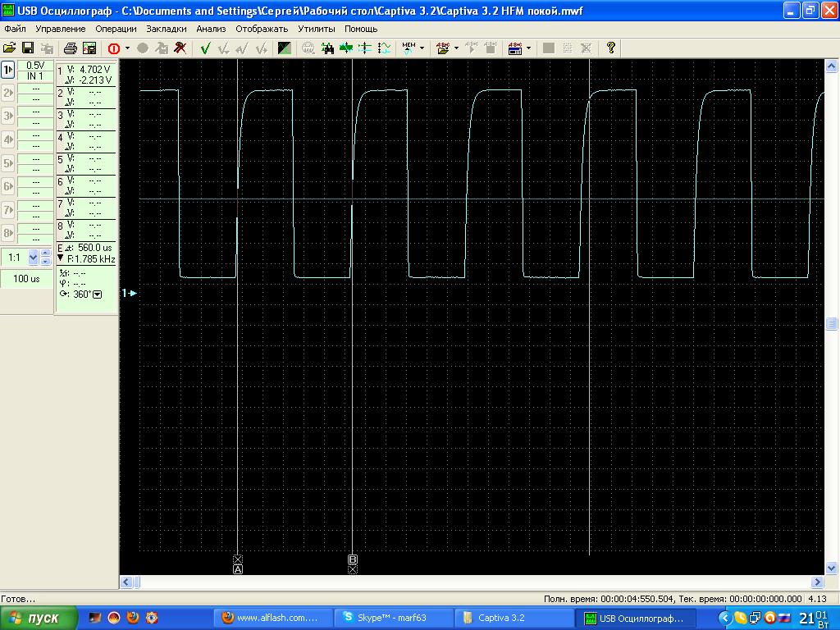Image resolution: width=840 pixels, height=630 pixels.
Task: Open dropdown arrow beside red record icon
Action: pos(127,48)
